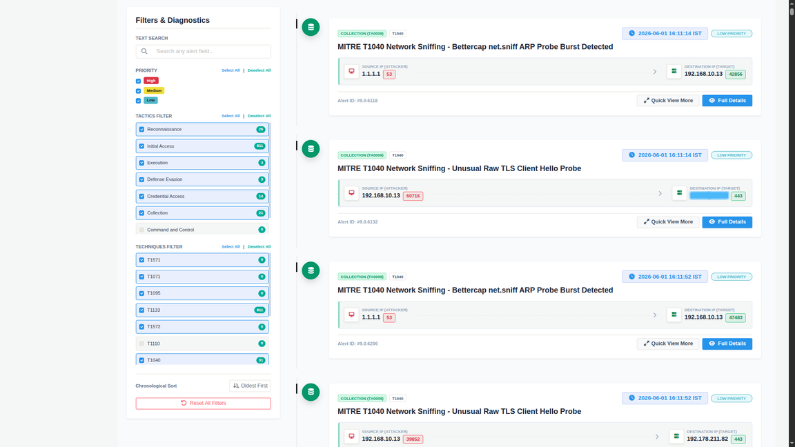This screenshot has width=795, height=448.
Task: Uncheck technique T1095 filter
Action: 141,293
